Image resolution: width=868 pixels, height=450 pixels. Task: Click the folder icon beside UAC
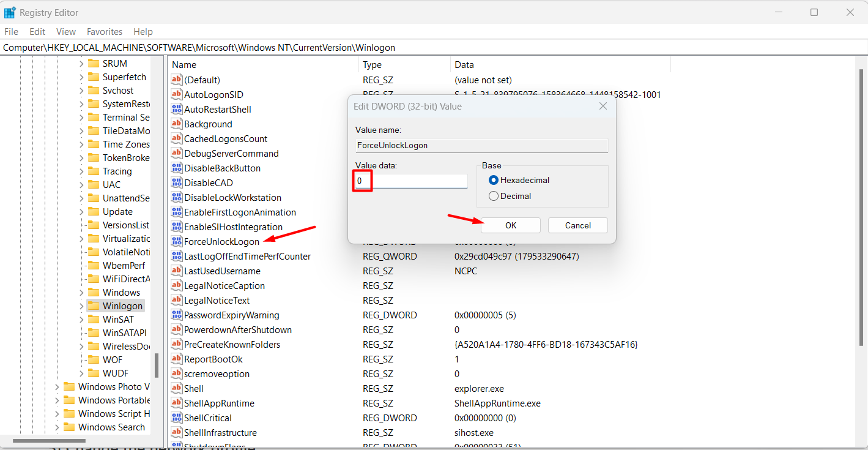[x=94, y=184]
